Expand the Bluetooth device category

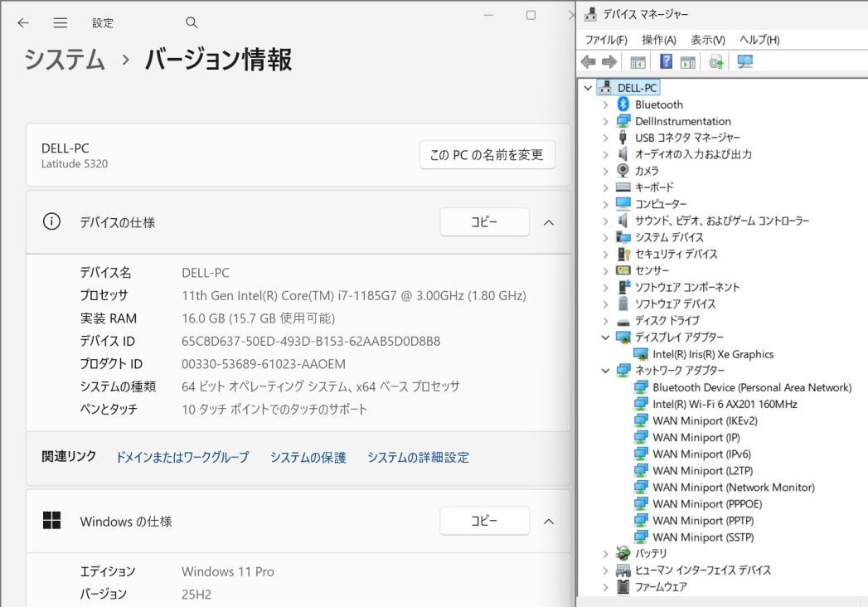click(x=605, y=104)
